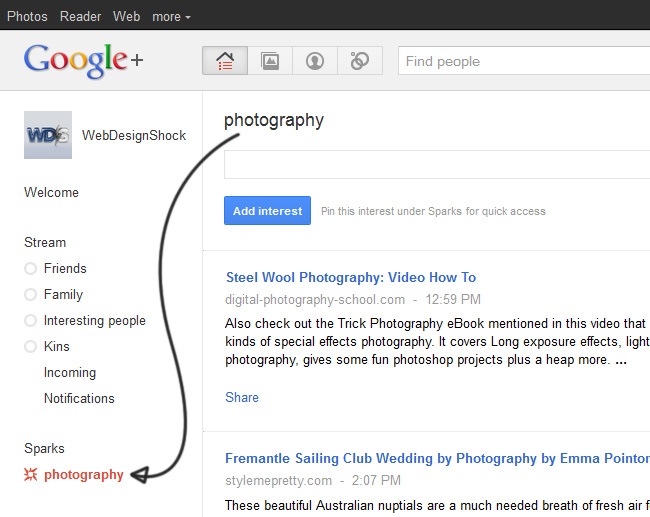The width and height of the screenshot is (650, 517).
Task: Select the Interesting people circle filter
Action: point(94,321)
